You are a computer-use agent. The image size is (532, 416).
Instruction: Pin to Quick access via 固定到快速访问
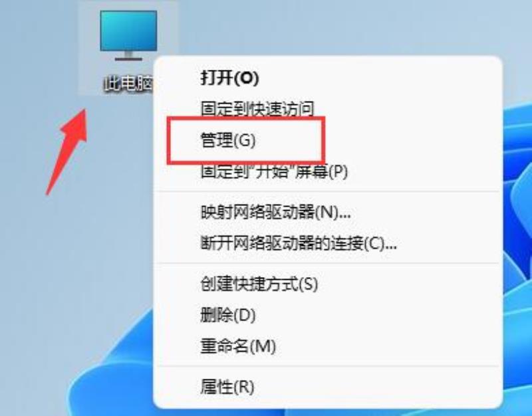coord(257,109)
